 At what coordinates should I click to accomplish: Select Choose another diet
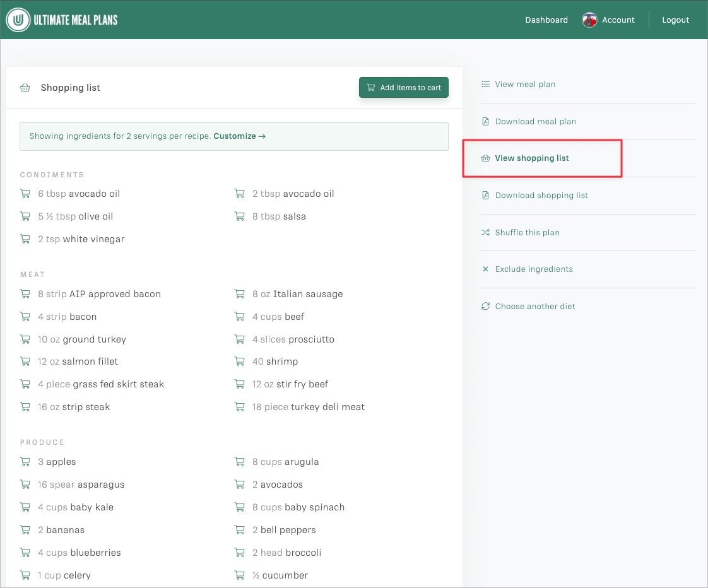click(535, 306)
